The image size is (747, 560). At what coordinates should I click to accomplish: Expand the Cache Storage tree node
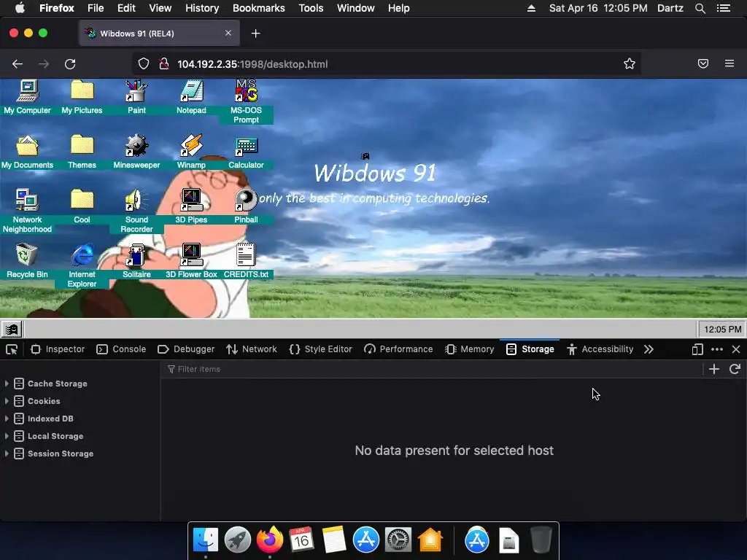click(7, 384)
